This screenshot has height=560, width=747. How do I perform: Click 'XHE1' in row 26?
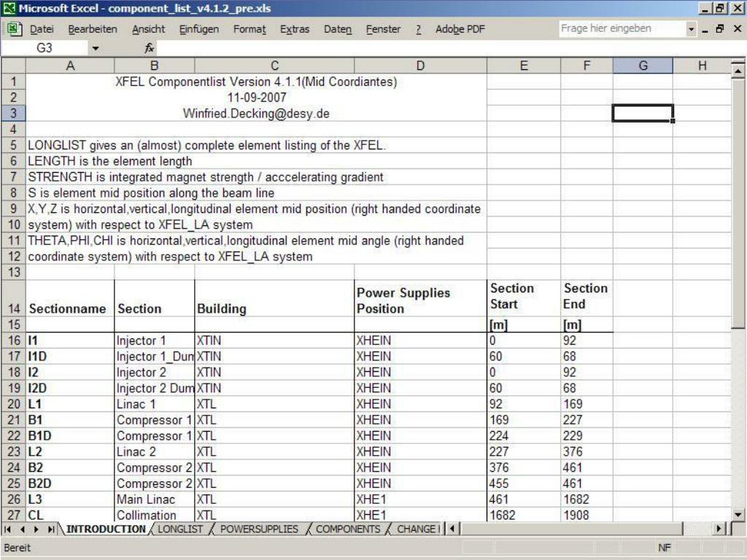point(420,499)
